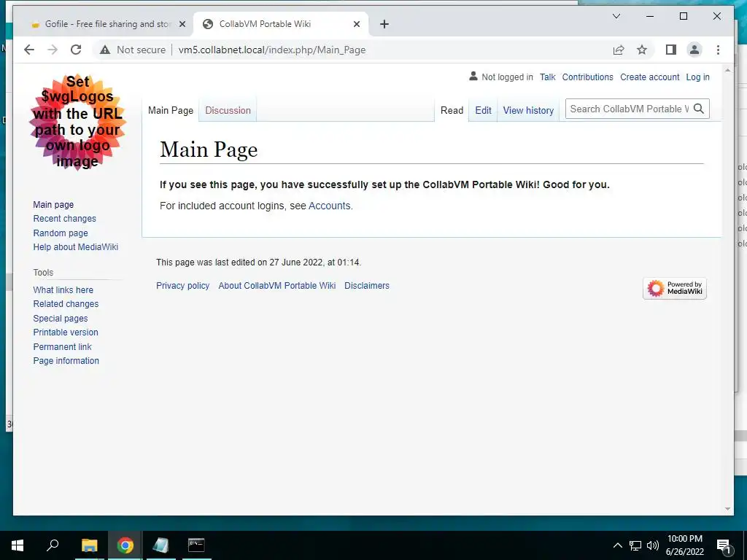The height and width of the screenshot is (560, 747).
Task: Open Command Prompt from taskbar
Action: [x=196, y=545]
